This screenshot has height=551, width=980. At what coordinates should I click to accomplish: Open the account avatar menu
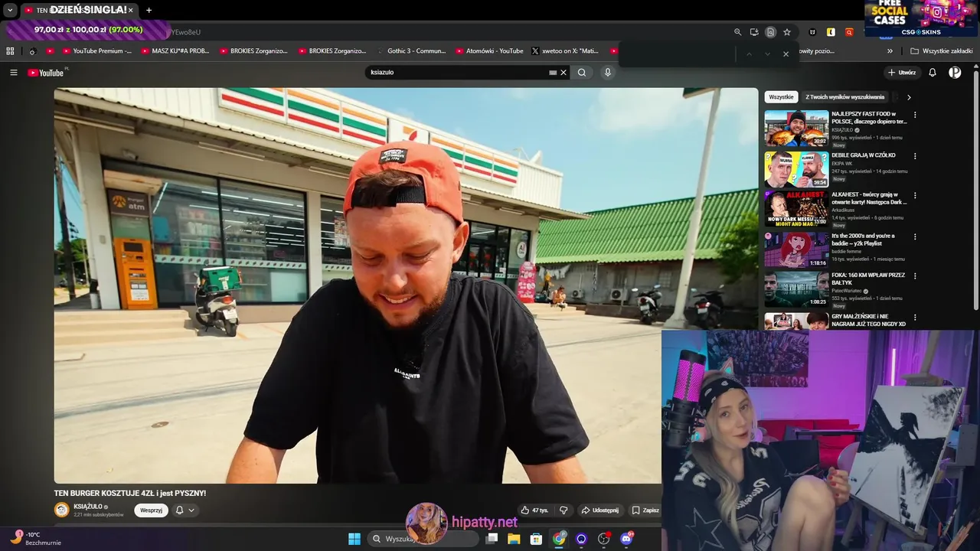point(955,73)
